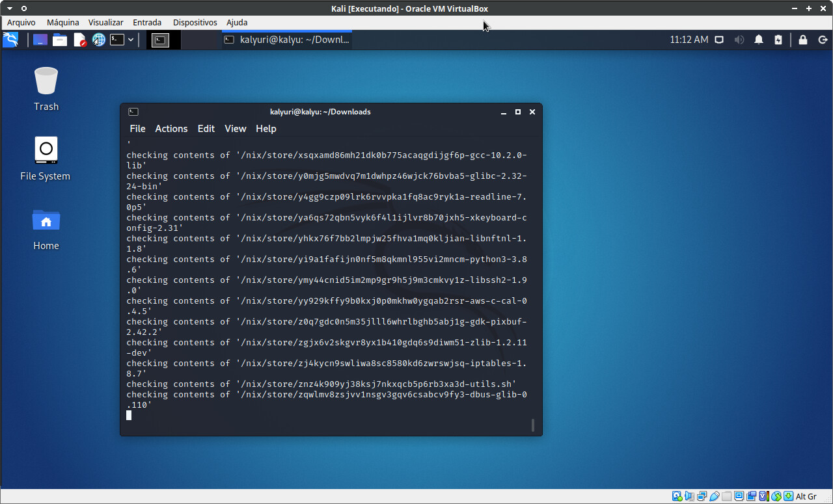The image size is (833, 504).
Task: Click terminal line with gdk-pixbuf-
Action: click(x=327, y=322)
